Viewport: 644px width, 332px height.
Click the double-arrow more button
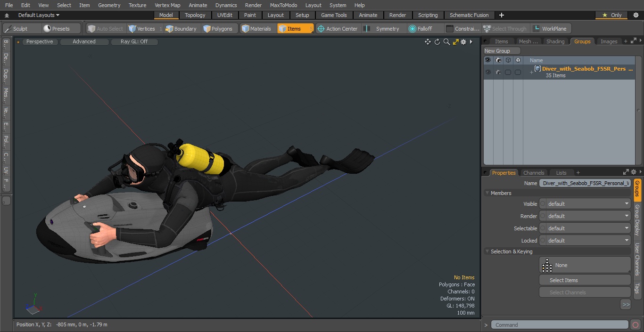[626, 305]
